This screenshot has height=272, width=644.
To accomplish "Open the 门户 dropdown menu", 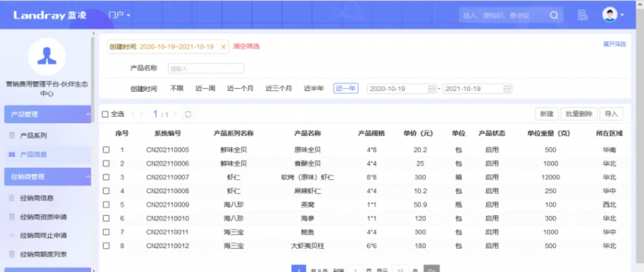I will (x=119, y=14).
